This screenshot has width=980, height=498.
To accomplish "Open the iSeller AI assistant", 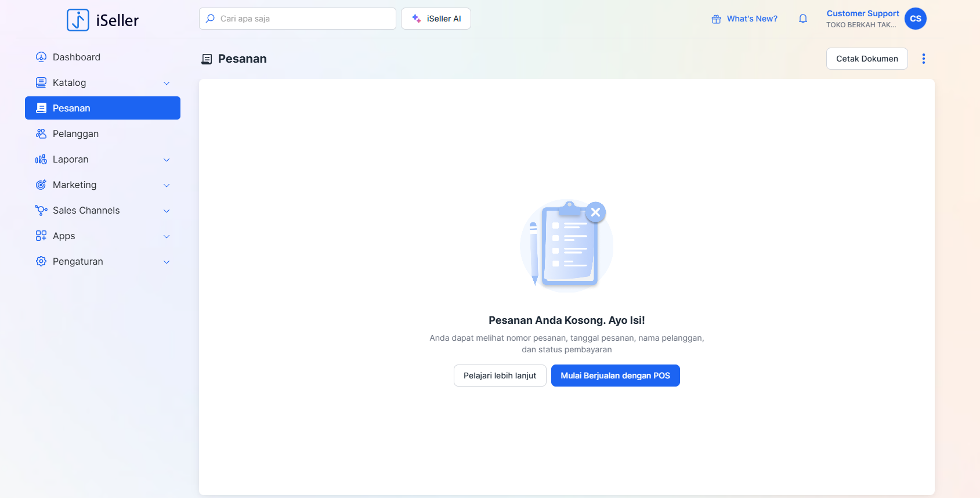I will 436,19.
